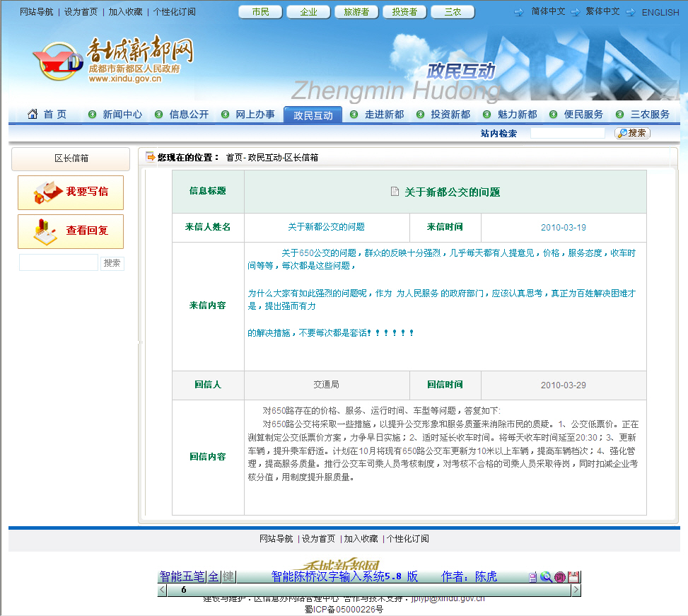Switch language to 简体中文
The width and height of the screenshot is (688, 616).
548,11
